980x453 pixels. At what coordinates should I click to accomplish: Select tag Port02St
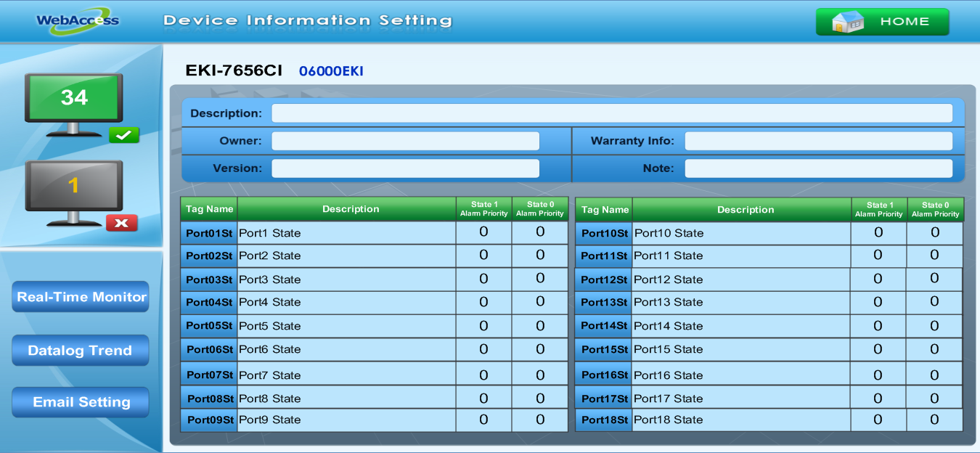tap(209, 256)
